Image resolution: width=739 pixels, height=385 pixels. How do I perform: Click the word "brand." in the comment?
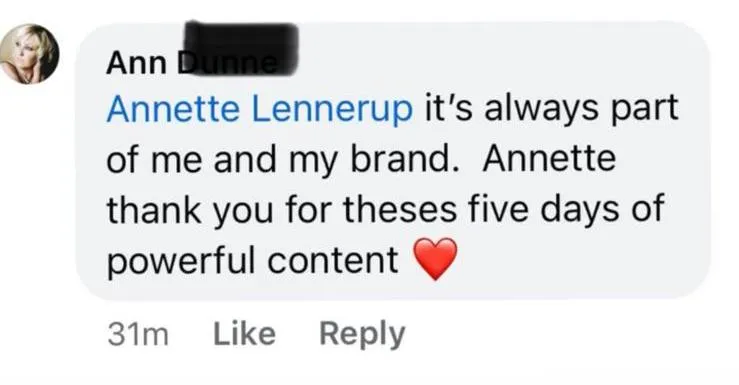(405, 158)
